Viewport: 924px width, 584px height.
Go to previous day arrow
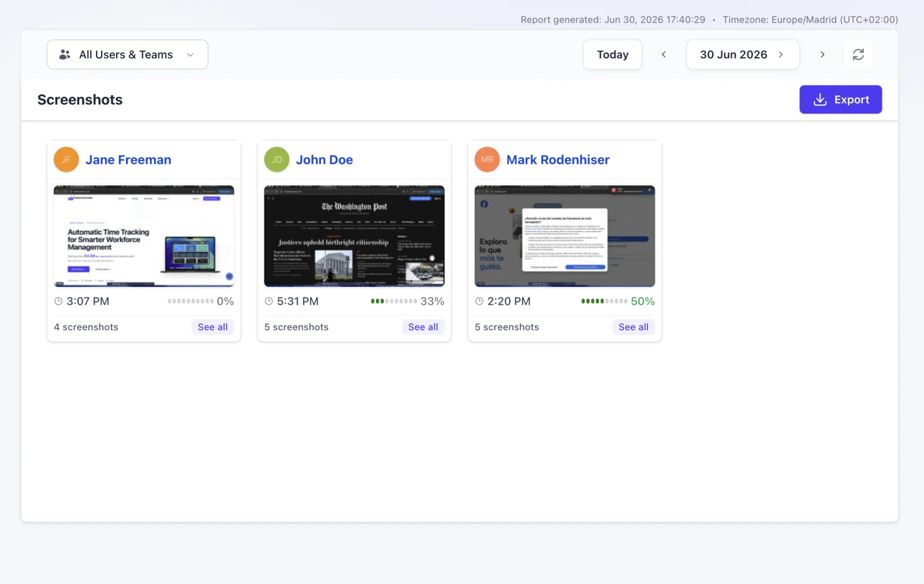click(664, 54)
